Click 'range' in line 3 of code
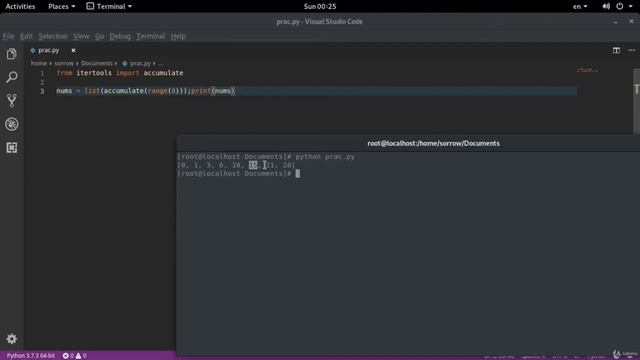This screenshot has height=360, width=640. (158, 91)
